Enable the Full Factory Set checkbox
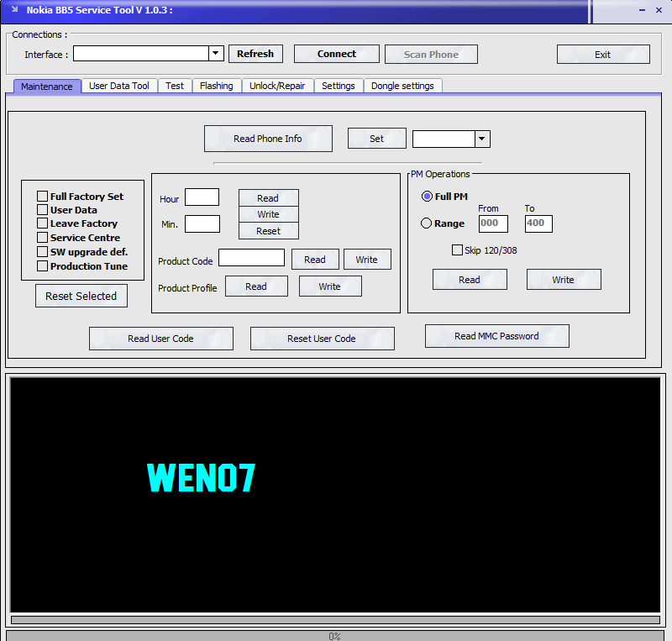Viewport: 672px width, 641px height. coord(43,197)
